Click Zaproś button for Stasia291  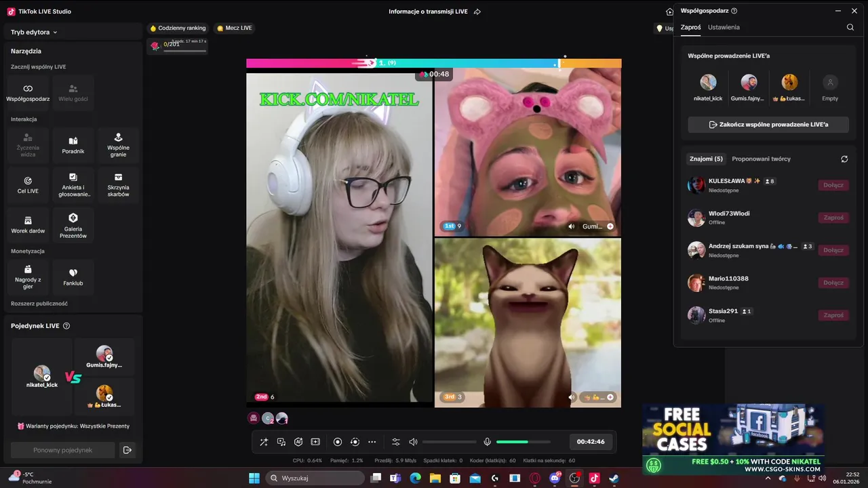(x=833, y=315)
